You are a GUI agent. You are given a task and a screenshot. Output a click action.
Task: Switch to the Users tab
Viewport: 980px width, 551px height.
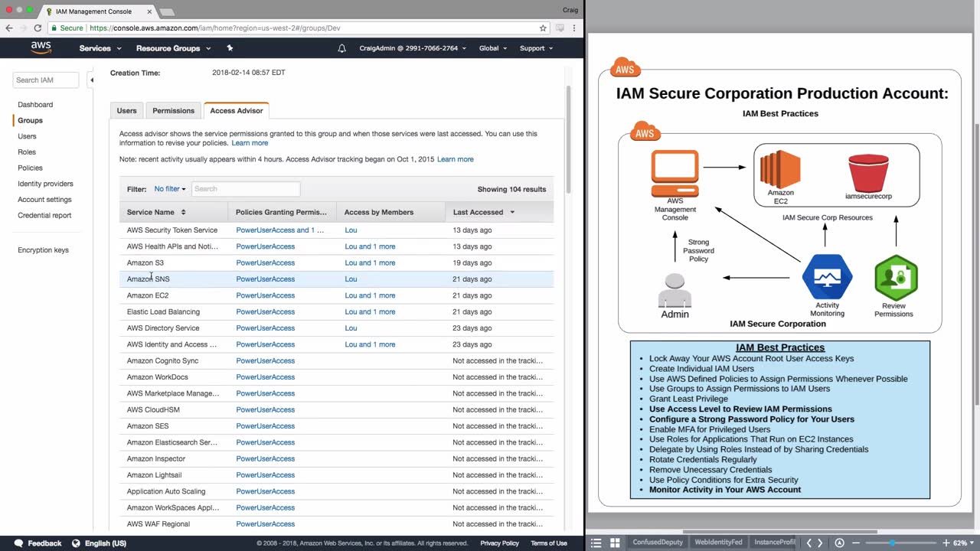tap(127, 111)
